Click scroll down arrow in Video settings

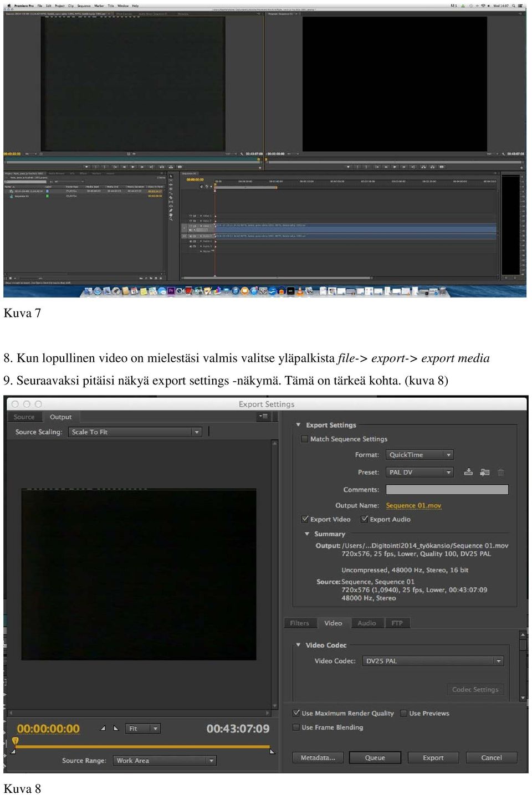523,698
